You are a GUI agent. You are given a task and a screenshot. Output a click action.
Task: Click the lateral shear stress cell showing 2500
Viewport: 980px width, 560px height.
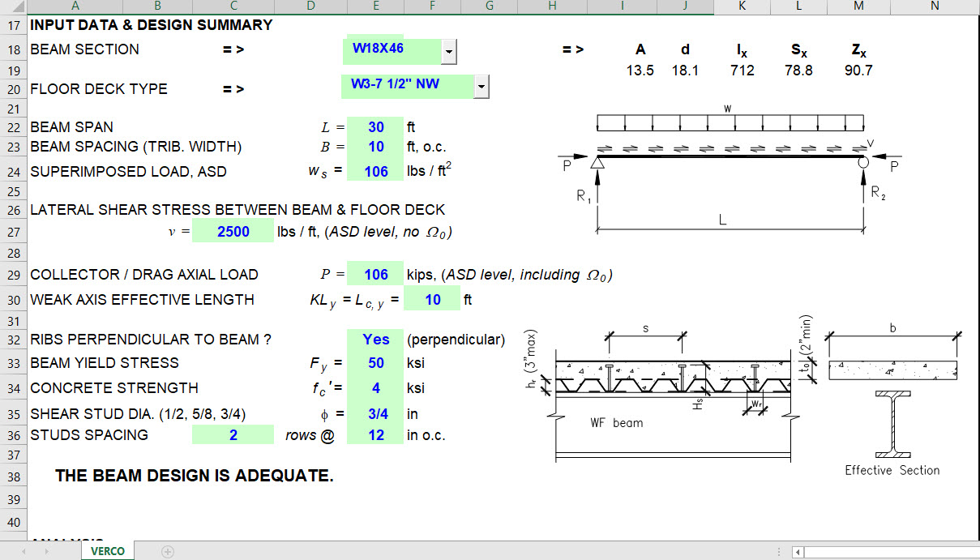pos(233,230)
